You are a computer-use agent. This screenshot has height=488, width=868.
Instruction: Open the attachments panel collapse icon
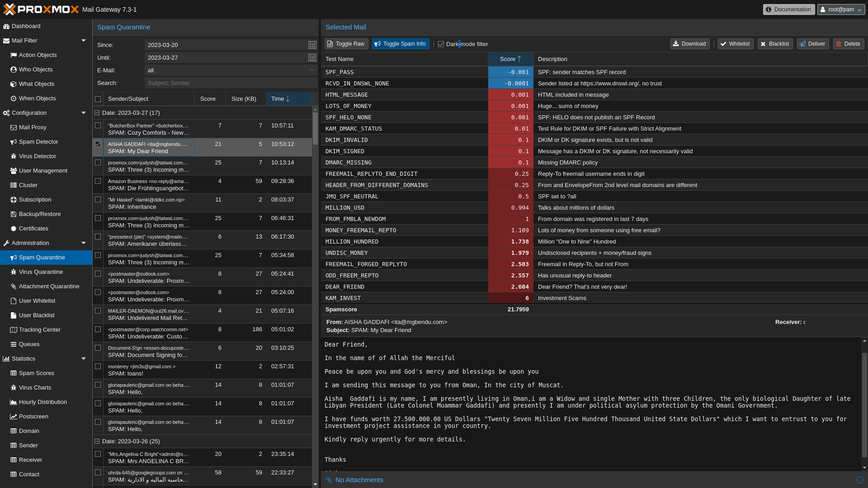859,480
